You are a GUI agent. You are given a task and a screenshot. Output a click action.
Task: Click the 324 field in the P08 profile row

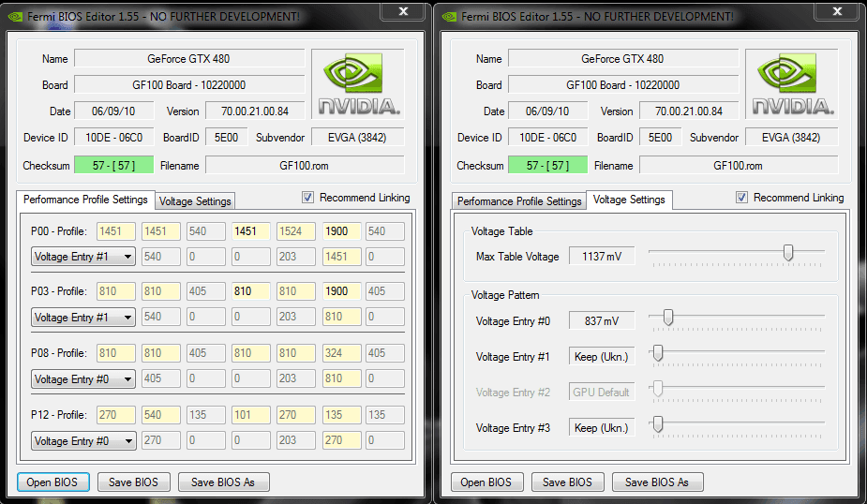341,353
